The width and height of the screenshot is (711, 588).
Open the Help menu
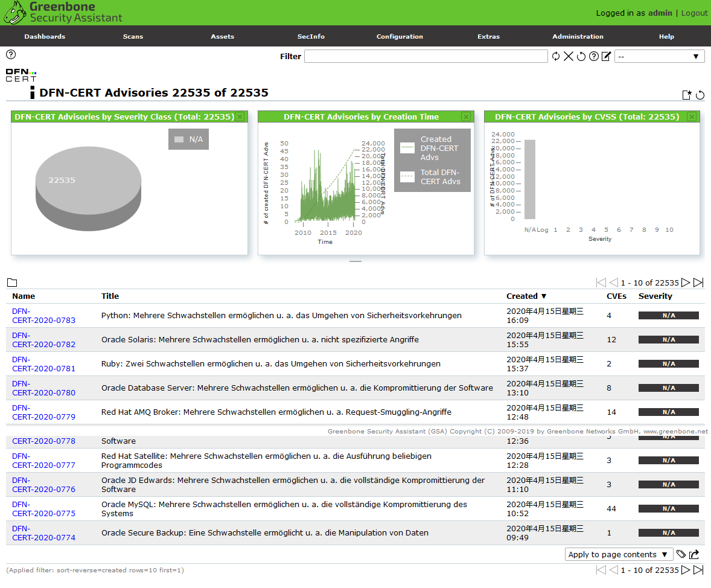tap(666, 36)
